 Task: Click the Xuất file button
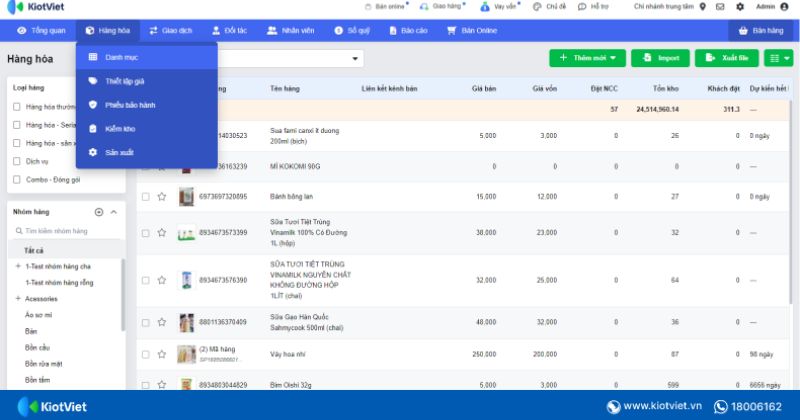pyautogui.click(x=727, y=58)
